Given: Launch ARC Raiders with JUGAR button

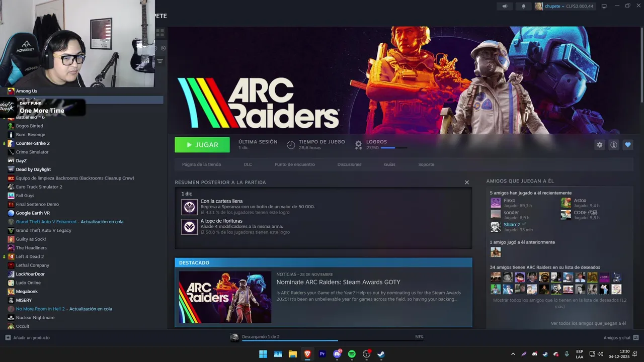Looking at the screenshot, I should (x=202, y=145).
